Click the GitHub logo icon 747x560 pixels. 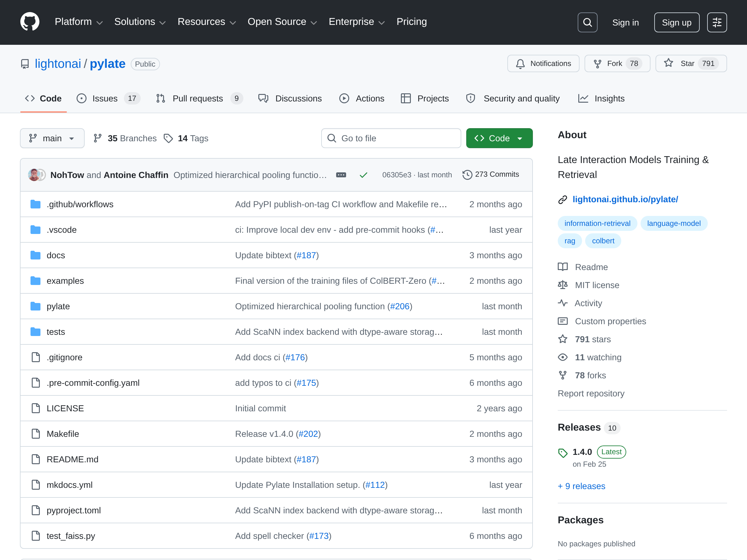30,22
